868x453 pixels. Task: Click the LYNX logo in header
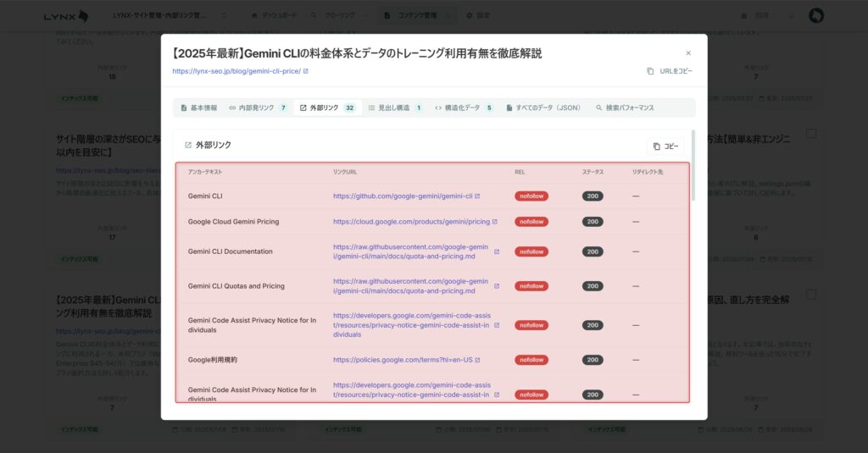click(x=66, y=15)
